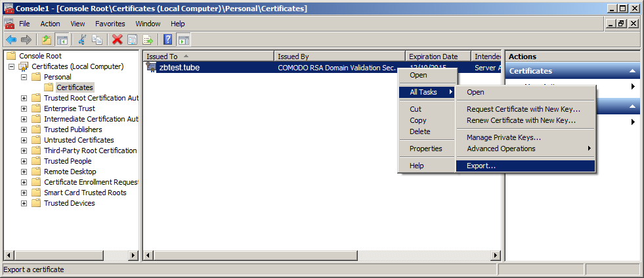The height and width of the screenshot is (278, 644).
Task: Click the Cut scissors toolbar icon
Action: (81, 39)
